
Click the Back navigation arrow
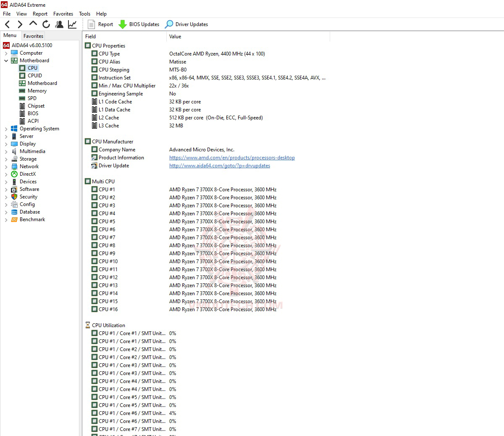coord(7,24)
